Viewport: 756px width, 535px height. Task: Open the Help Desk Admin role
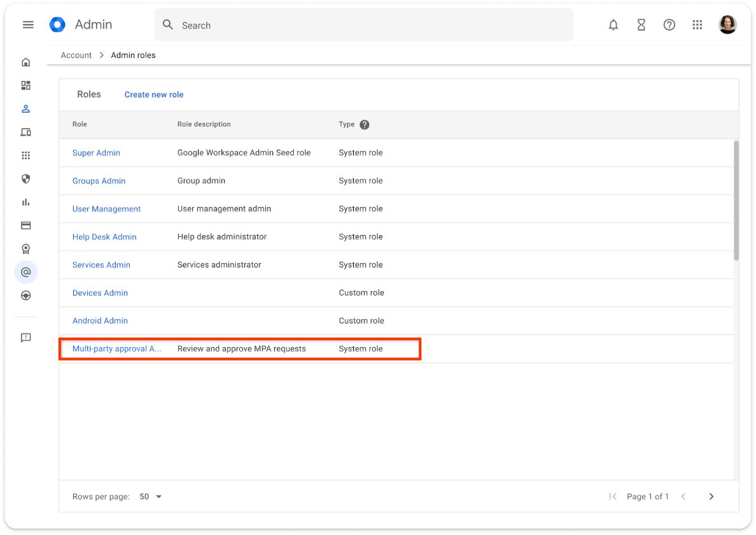[104, 236]
